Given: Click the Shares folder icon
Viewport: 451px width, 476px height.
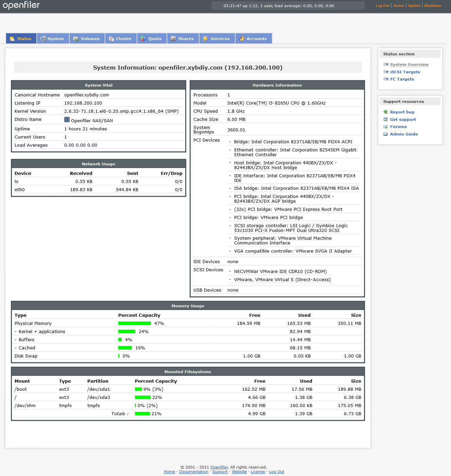Looking at the screenshot, I should (173, 38).
